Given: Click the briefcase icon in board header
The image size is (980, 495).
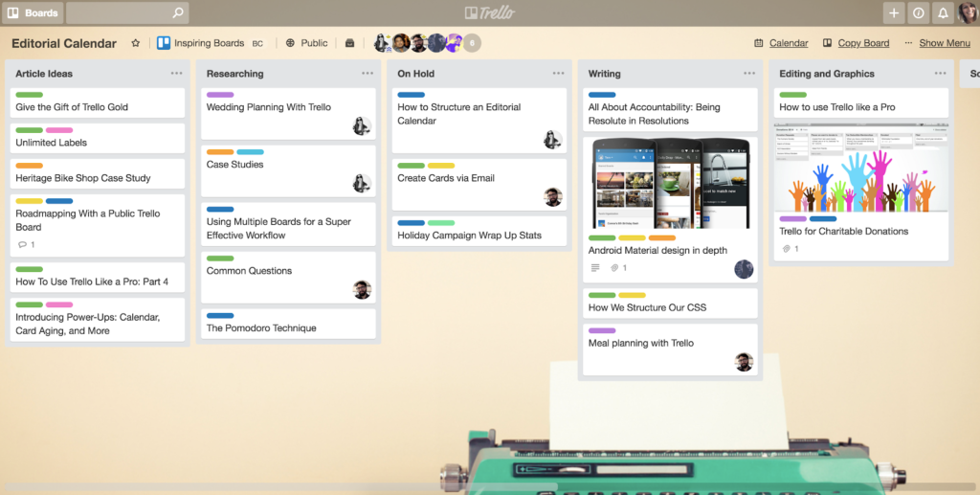Looking at the screenshot, I should pyautogui.click(x=350, y=43).
